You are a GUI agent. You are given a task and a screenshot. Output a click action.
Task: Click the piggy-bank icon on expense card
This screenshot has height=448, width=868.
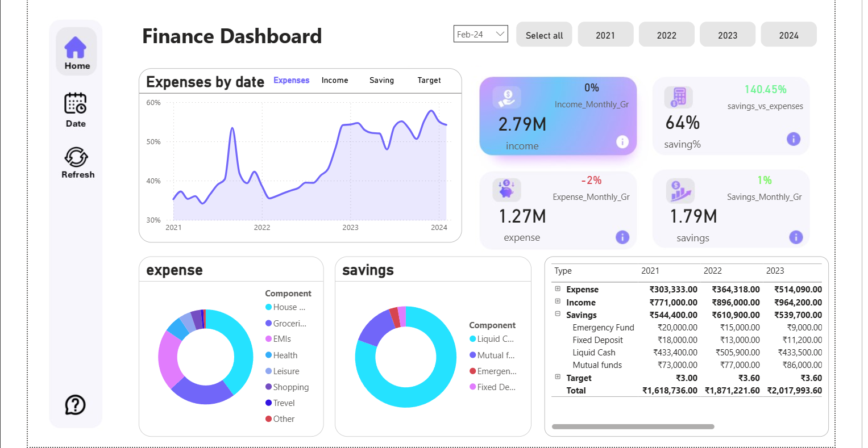tap(506, 190)
